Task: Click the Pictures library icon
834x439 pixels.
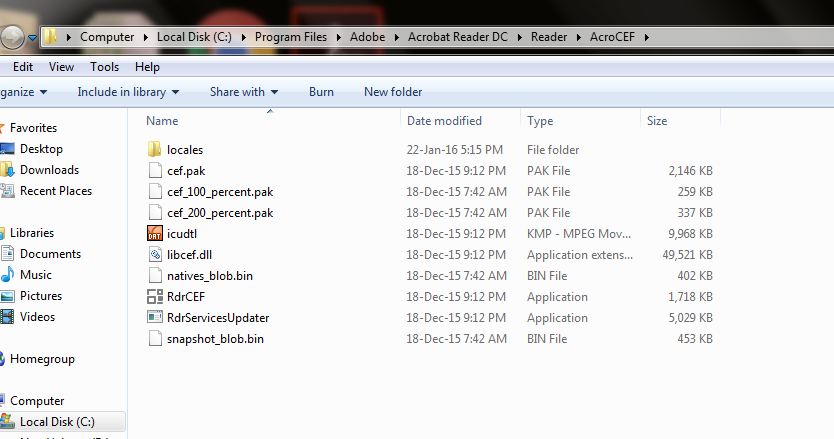Action: (7, 296)
